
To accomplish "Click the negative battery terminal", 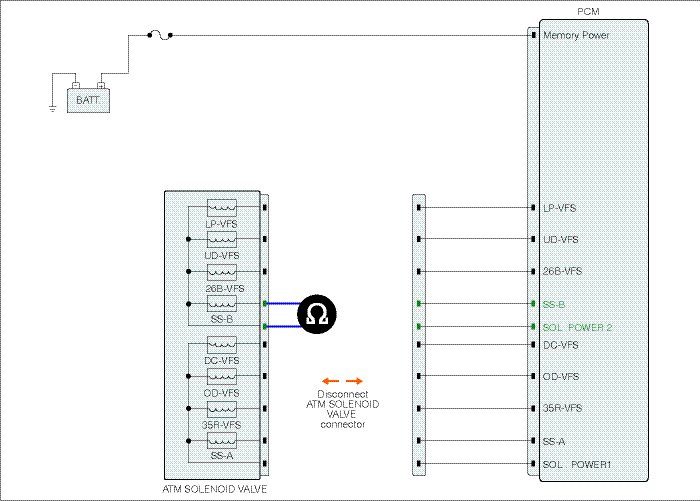I will point(76,85).
